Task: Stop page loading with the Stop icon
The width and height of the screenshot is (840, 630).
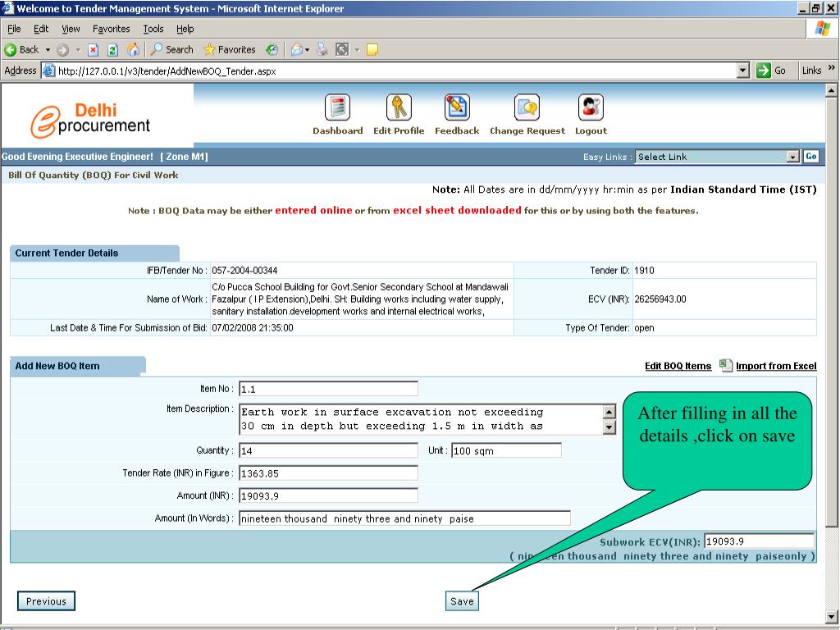Action: pos(94,50)
